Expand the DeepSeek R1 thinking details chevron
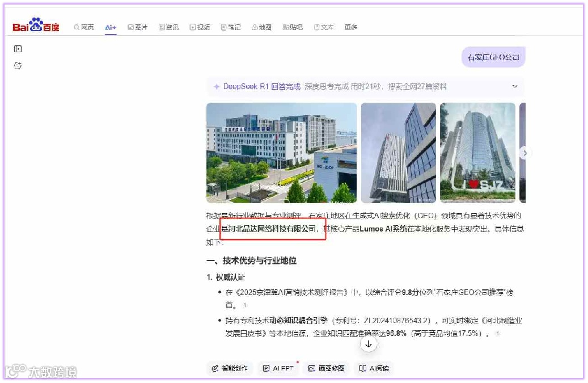The image size is (588, 383). click(515, 86)
